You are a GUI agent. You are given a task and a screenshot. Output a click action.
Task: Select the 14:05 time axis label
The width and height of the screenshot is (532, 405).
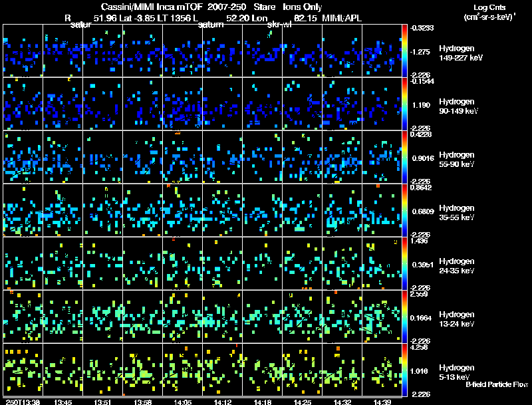point(182,402)
